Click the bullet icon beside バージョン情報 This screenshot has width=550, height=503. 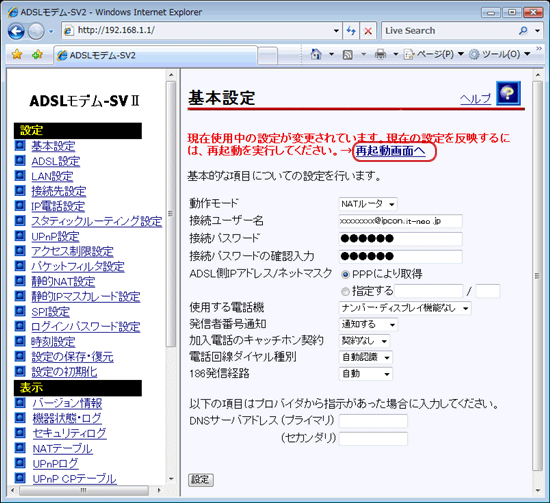20,402
